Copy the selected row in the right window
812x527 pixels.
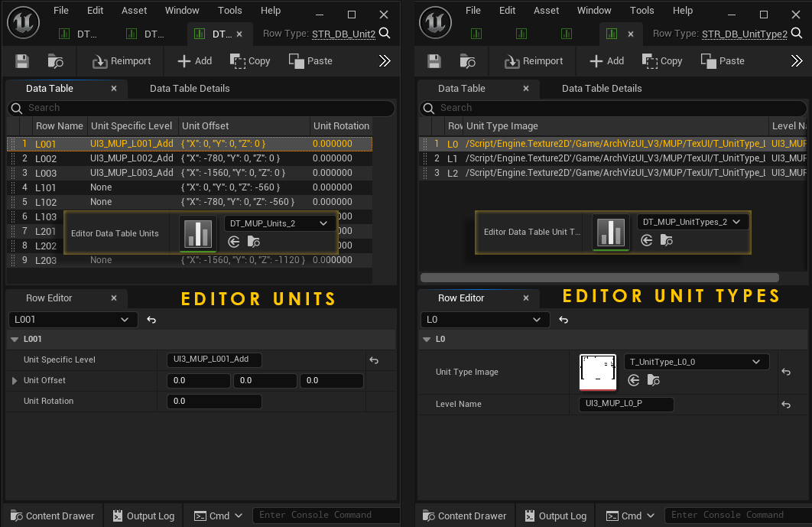tap(662, 61)
